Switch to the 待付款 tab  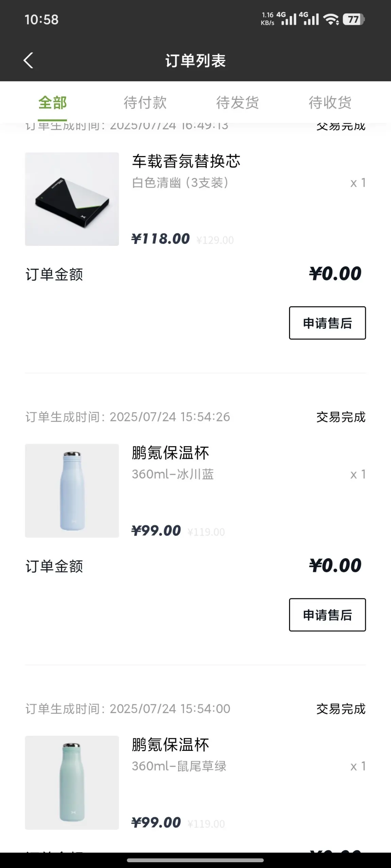tap(145, 103)
